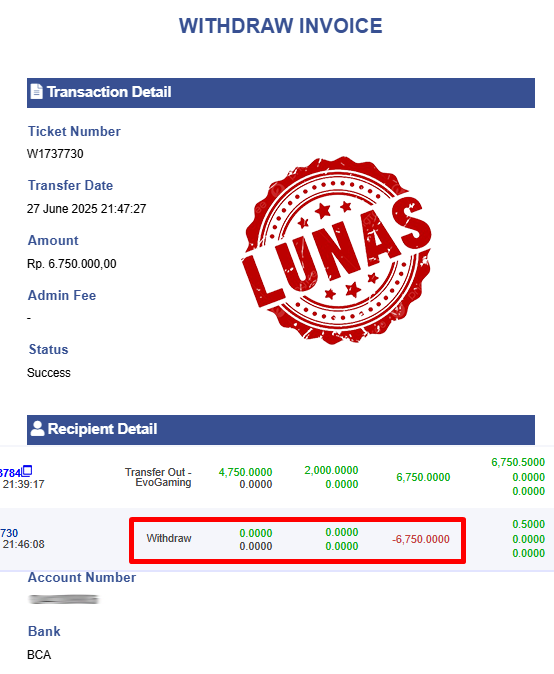Image resolution: width=554 pixels, height=674 pixels.
Task: Click the green 6,750.0000 value
Action: [x=423, y=477]
